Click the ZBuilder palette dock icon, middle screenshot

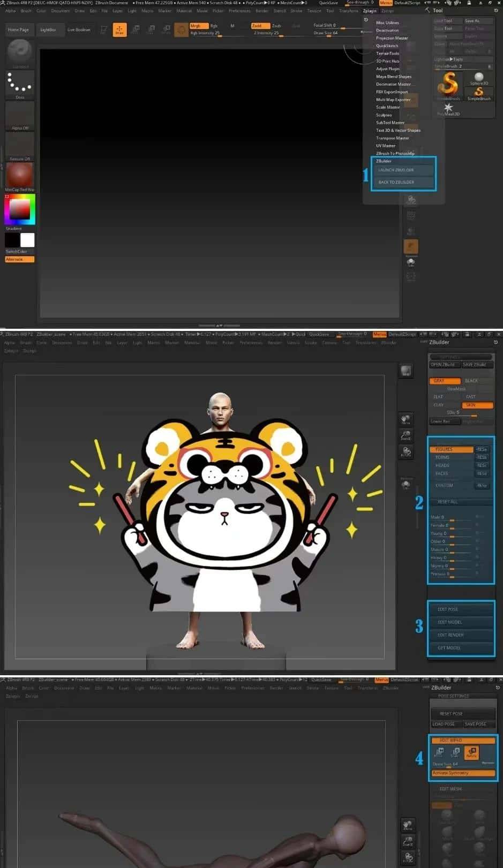click(x=496, y=342)
